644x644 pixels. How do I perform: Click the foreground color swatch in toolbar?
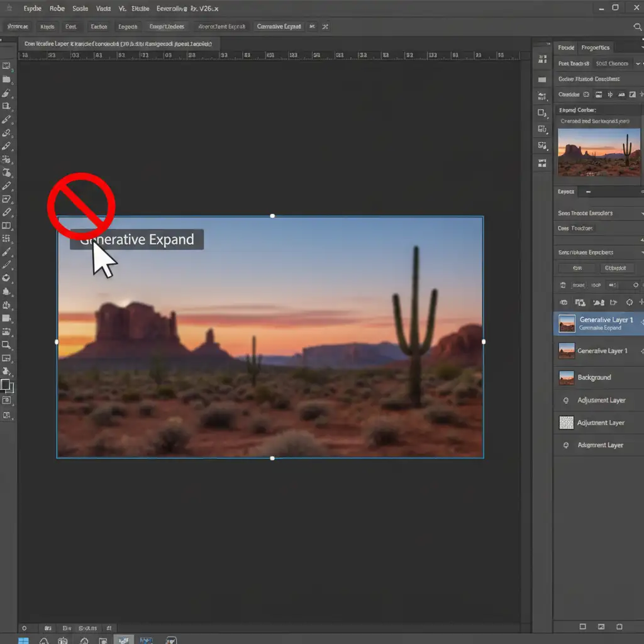pyautogui.click(x=5, y=384)
